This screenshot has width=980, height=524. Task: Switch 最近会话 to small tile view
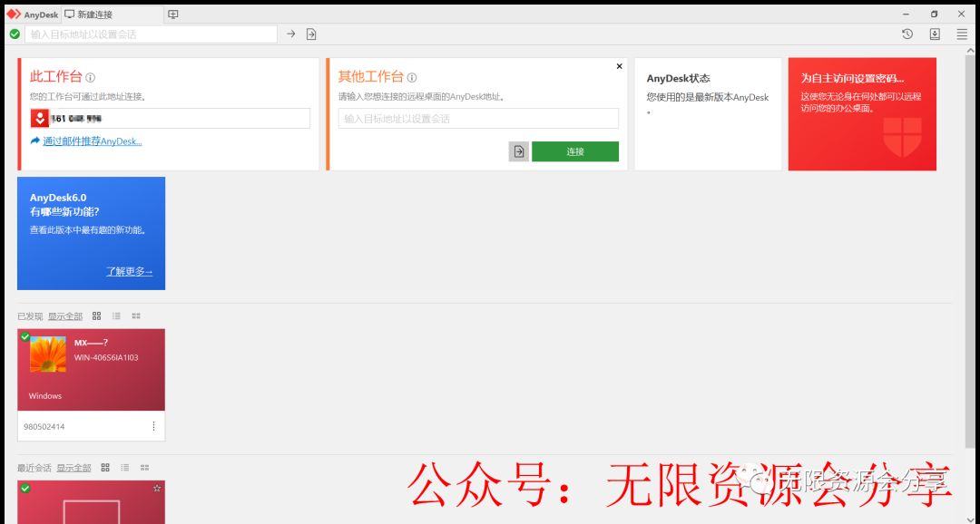145,467
